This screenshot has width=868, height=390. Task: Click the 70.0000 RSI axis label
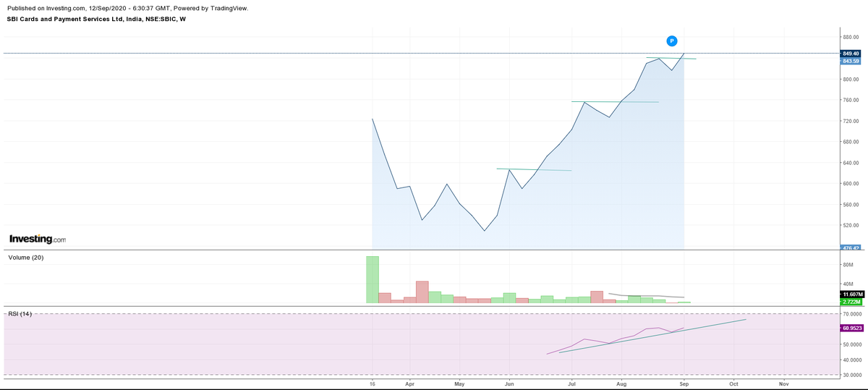point(851,314)
